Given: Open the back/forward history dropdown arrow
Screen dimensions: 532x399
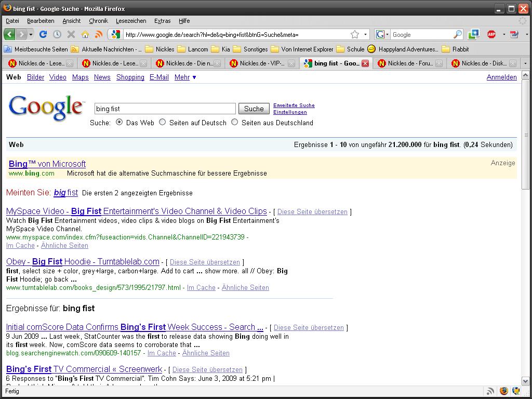Looking at the screenshot, I should (31, 35).
